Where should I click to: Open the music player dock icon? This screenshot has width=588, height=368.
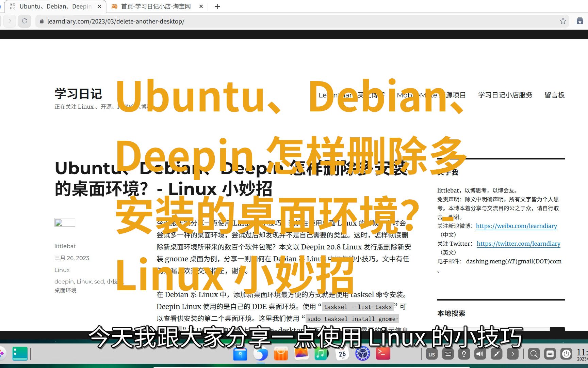coord(322,354)
